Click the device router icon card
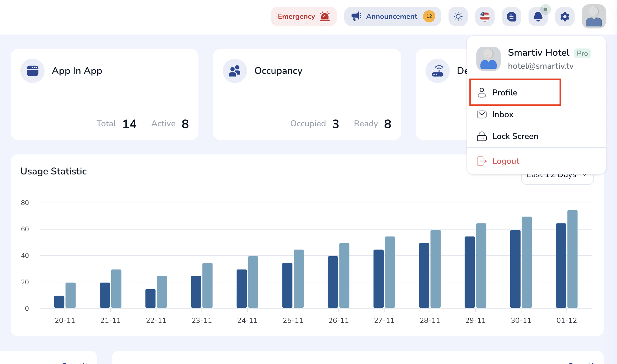Image resolution: width=617 pixels, height=364 pixels. [x=438, y=71]
